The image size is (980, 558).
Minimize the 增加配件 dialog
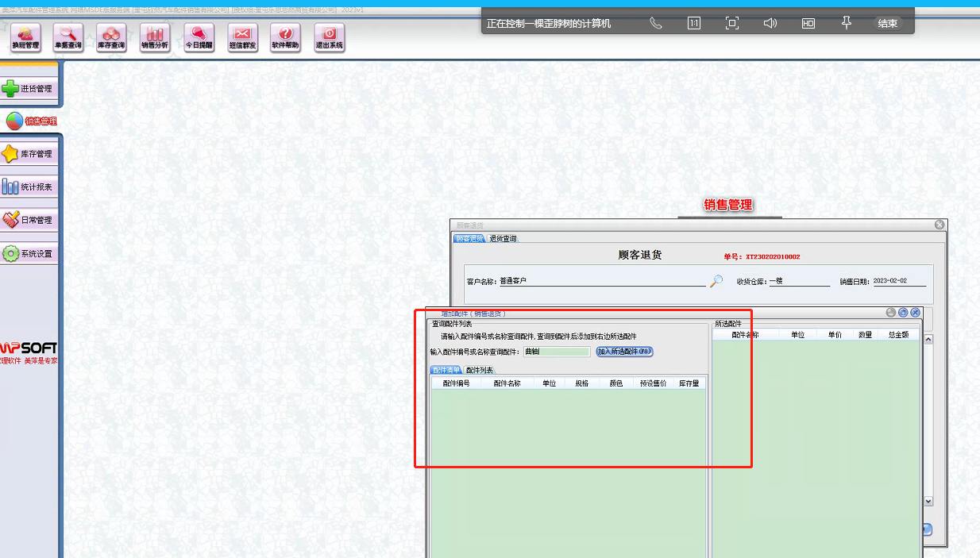tap(891, 313)
